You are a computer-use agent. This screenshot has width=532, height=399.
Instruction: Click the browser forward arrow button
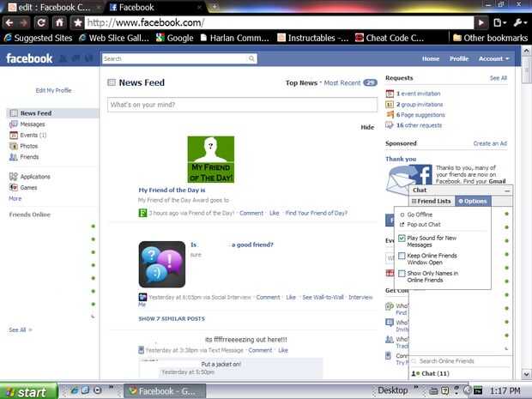point(24,22)
